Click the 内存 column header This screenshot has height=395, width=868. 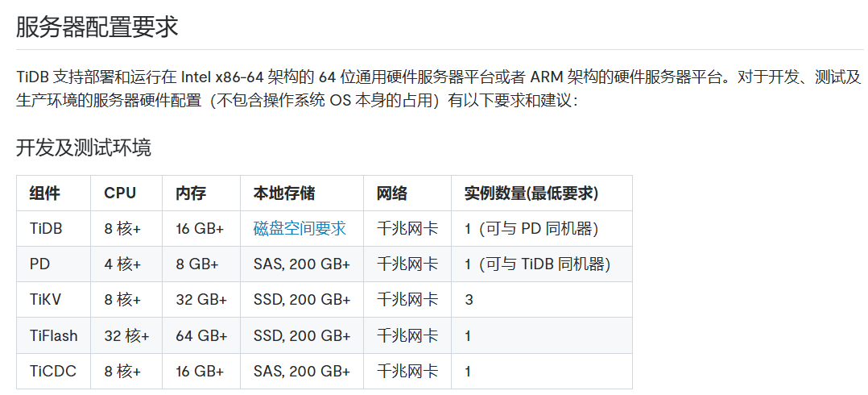point(191,193)
